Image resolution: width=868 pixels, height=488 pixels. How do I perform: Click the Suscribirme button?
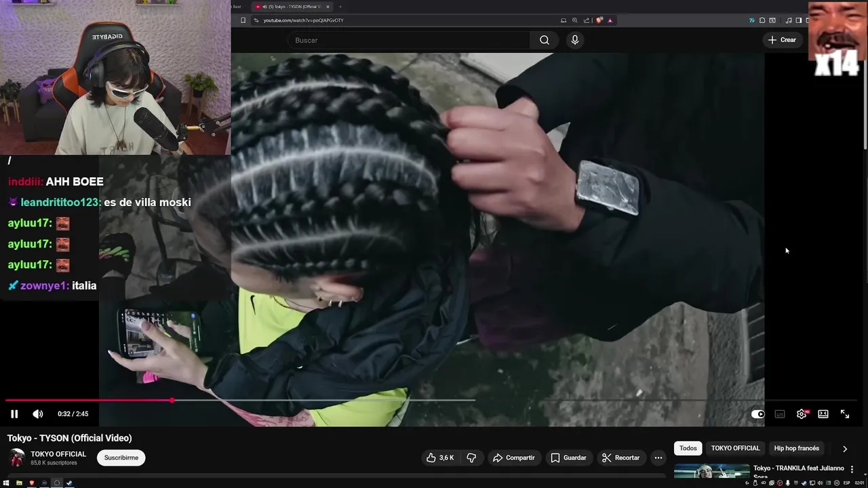pyautogui.click(x=121, y=457)
